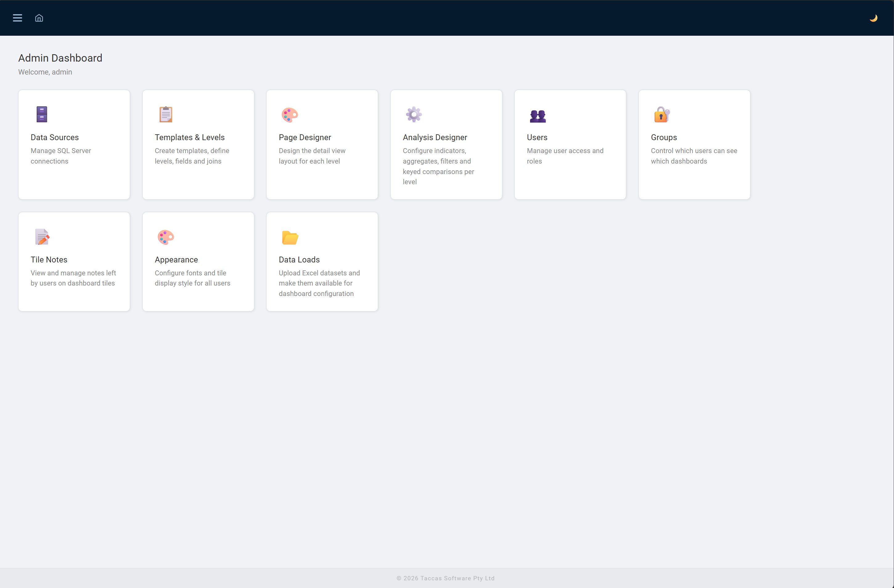Click the Data Loads folder icon
The height and width of the screenshot is (588, 894).
[x=290, y=238]
